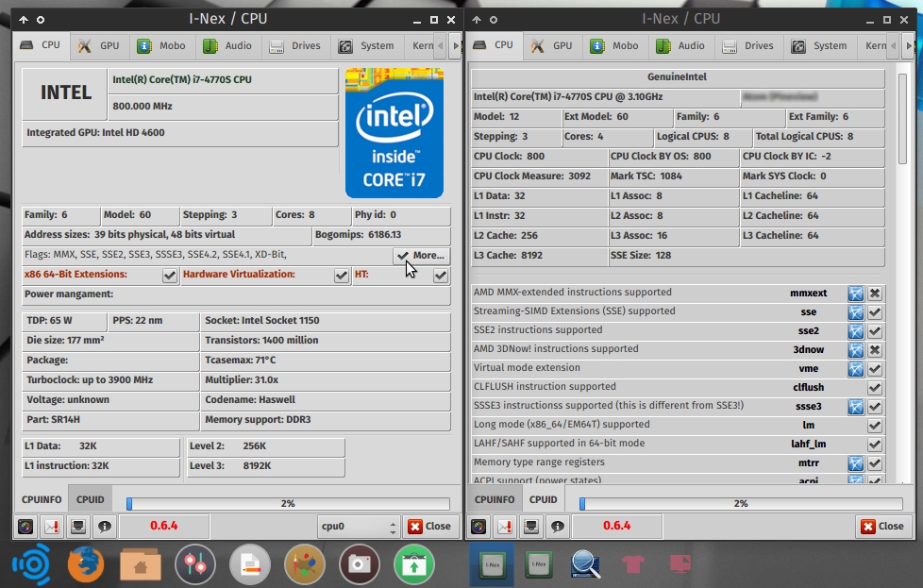This screenshot has width=923, height=588.
Task: Click the terminal monitor icon in the right window's bottom bar
Action: coord(531,527)
